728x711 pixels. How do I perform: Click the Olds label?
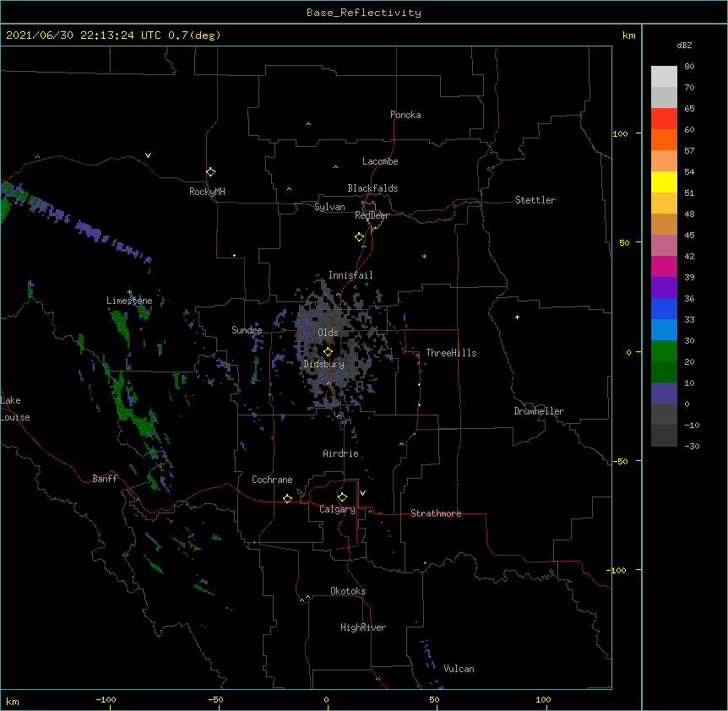328,333
